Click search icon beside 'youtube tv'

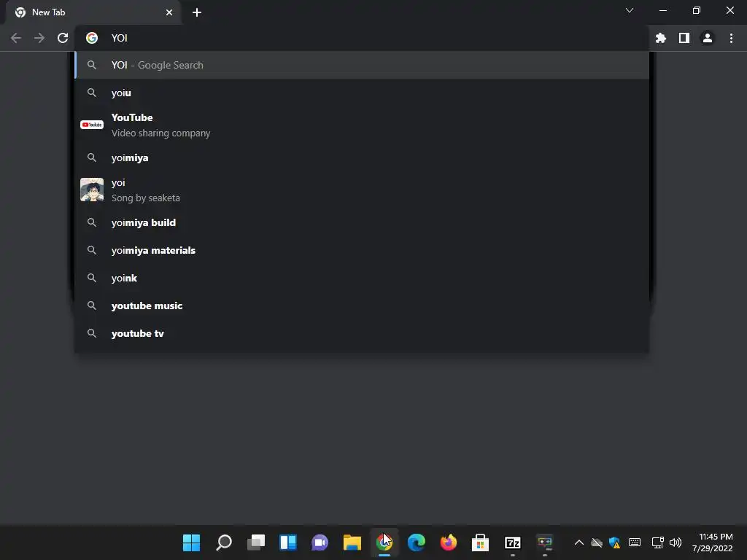[92, 333]
